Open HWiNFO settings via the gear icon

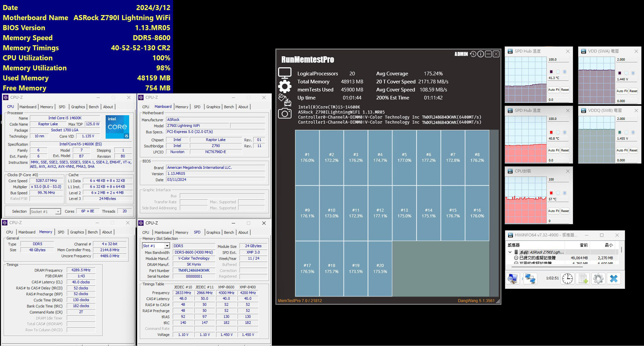click(598, 279)
